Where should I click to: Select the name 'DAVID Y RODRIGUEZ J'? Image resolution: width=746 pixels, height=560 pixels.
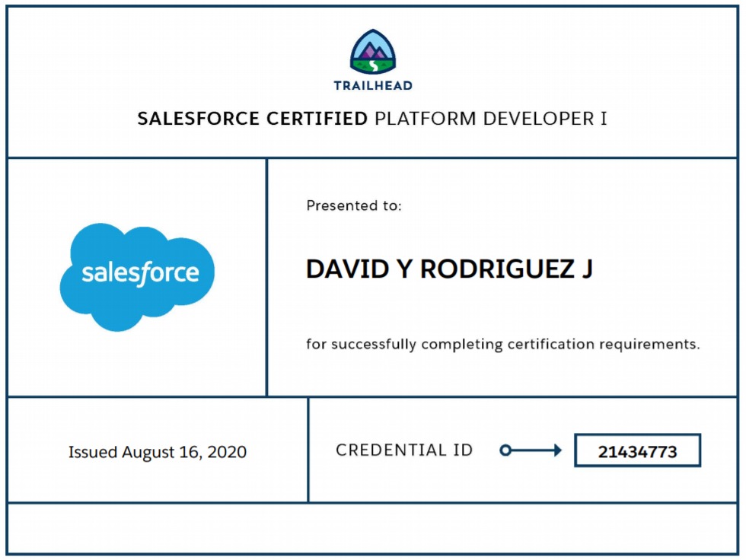point(449,269)
